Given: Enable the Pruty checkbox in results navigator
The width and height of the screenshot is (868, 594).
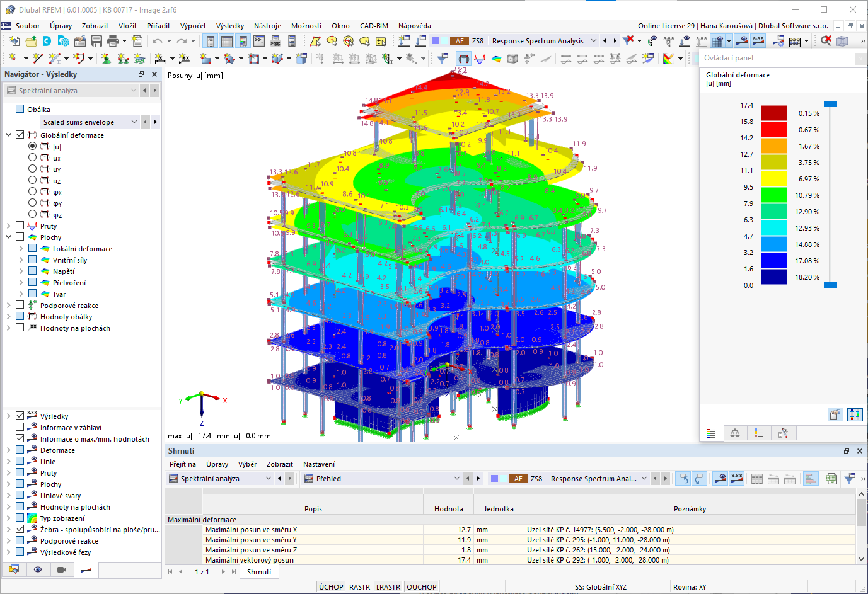Looking at the screenshot, I should tap(21, 225).
